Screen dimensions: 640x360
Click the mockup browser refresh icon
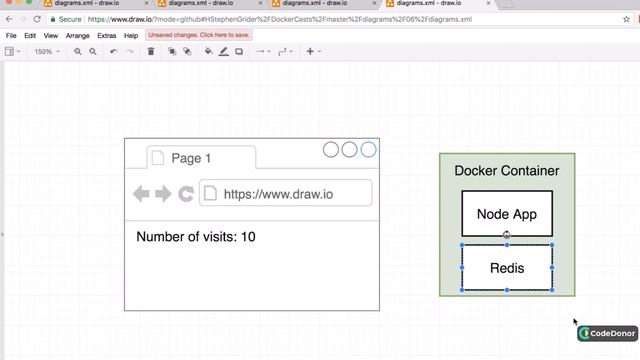point(186,194)
